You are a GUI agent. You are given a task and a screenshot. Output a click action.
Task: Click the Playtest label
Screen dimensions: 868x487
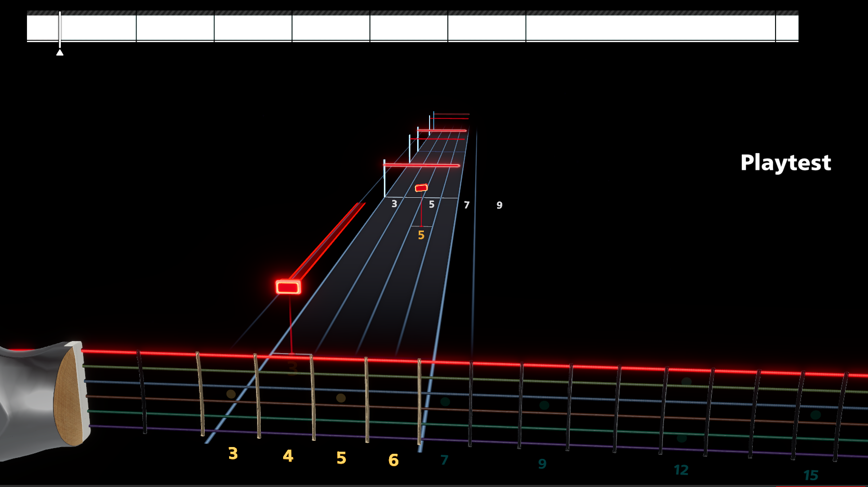pos(786,163)
